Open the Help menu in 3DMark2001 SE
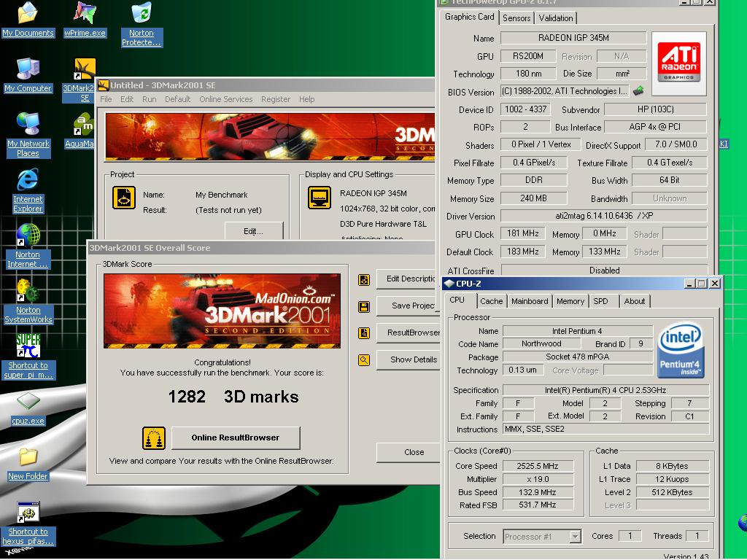The image size is (747, 560). tap(307, 99)
